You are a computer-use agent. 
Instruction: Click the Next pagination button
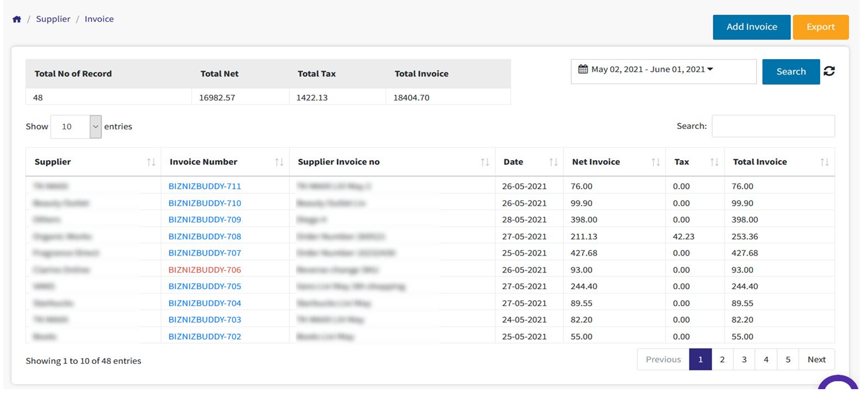pos(817,359)
